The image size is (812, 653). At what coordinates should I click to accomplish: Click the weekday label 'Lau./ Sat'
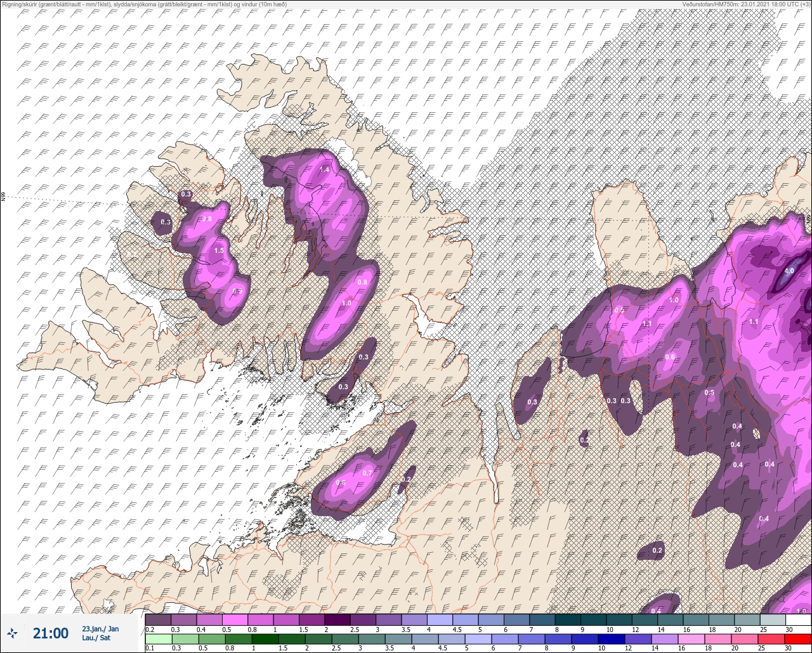(x=96, y=638)
